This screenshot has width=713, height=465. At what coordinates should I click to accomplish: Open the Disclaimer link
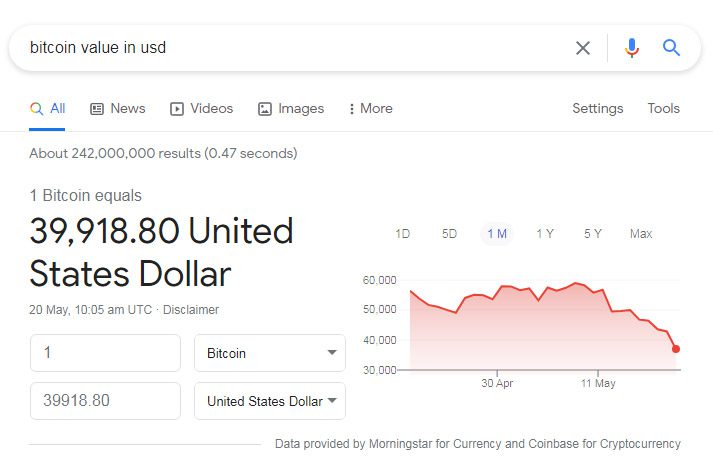[x=191, y=310]
